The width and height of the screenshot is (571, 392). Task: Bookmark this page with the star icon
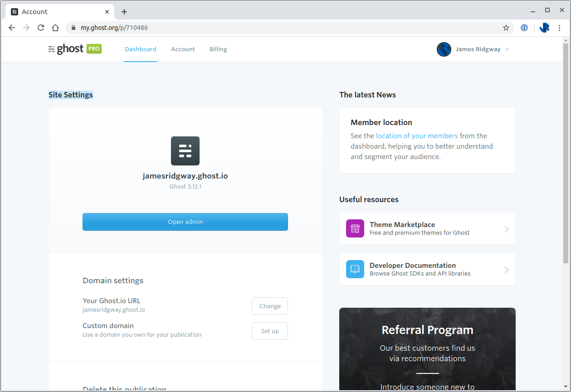[506, 28]
